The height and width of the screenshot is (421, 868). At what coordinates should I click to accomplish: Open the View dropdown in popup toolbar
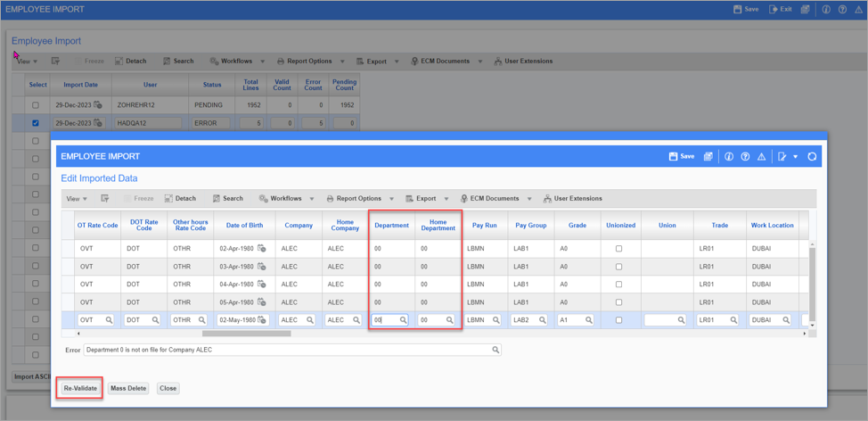76,198
